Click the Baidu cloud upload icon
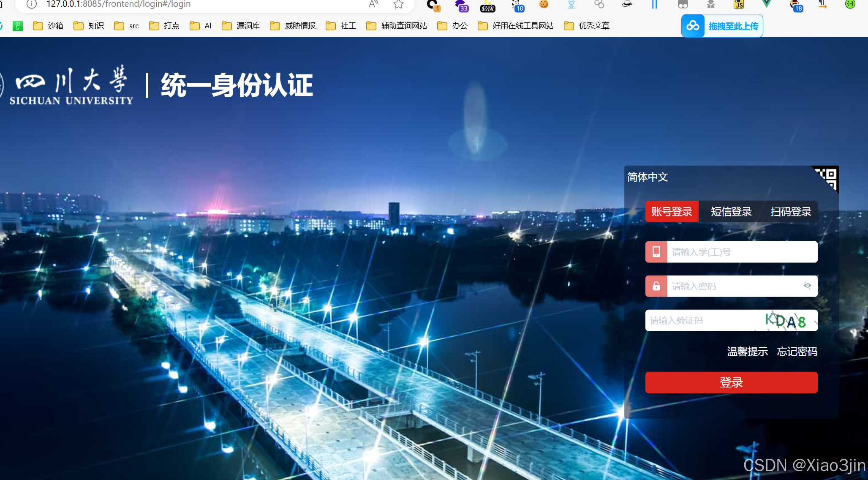The width and height of the screenshot is (868, 480). coord(693,26)
